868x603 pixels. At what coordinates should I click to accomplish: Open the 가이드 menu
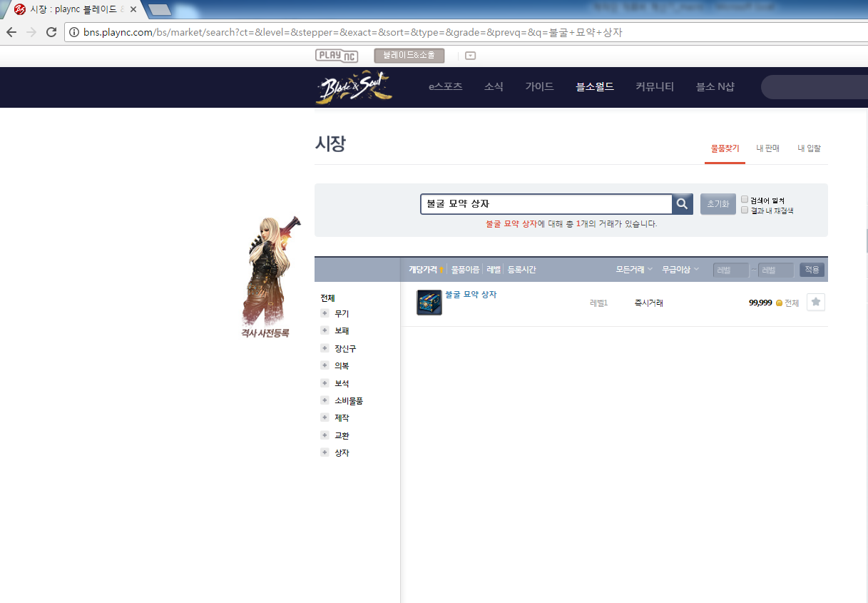pos(539,86)
